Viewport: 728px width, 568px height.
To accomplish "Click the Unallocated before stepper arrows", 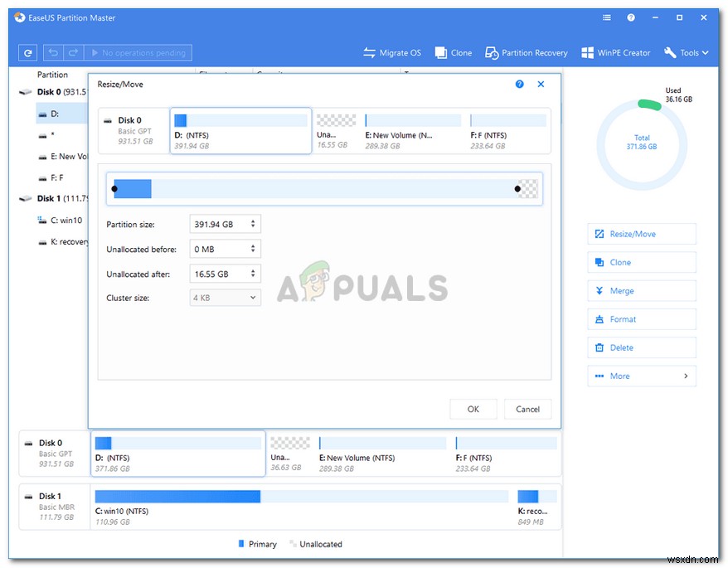I will [x=253, y=249].
